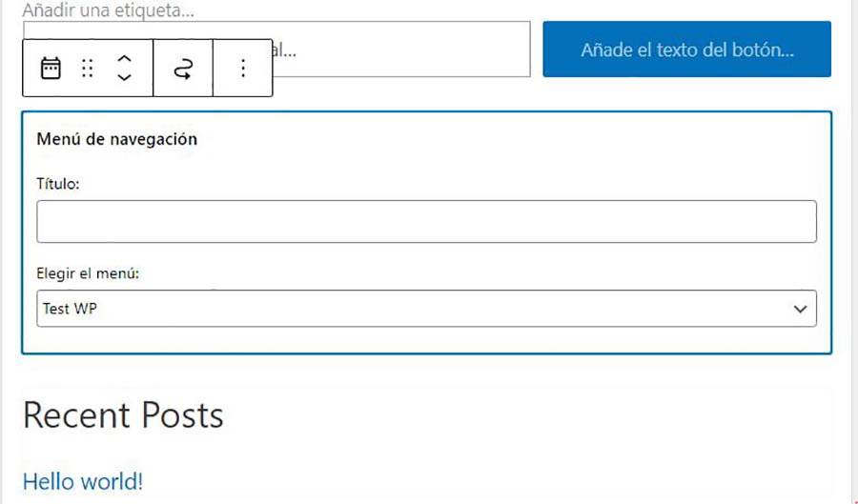Click the chevron arrow of the menu select
The image size is (858, 504).
pos(799,309)
